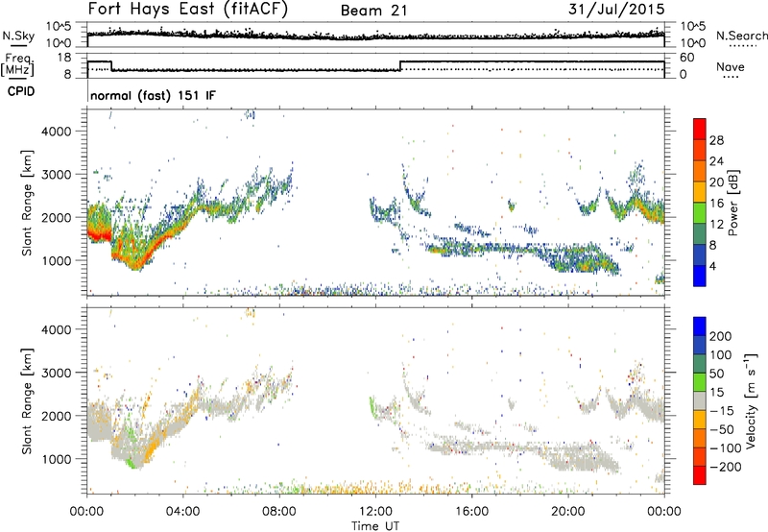This screenshot has width=768, height=532.
Task: Click the "60" Nave axis tick label
Action: pos(687,58)
